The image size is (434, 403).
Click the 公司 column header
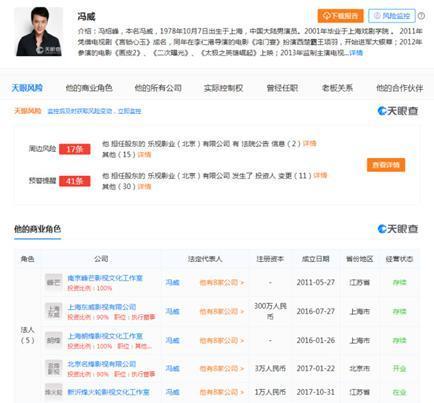coord(101,259)
